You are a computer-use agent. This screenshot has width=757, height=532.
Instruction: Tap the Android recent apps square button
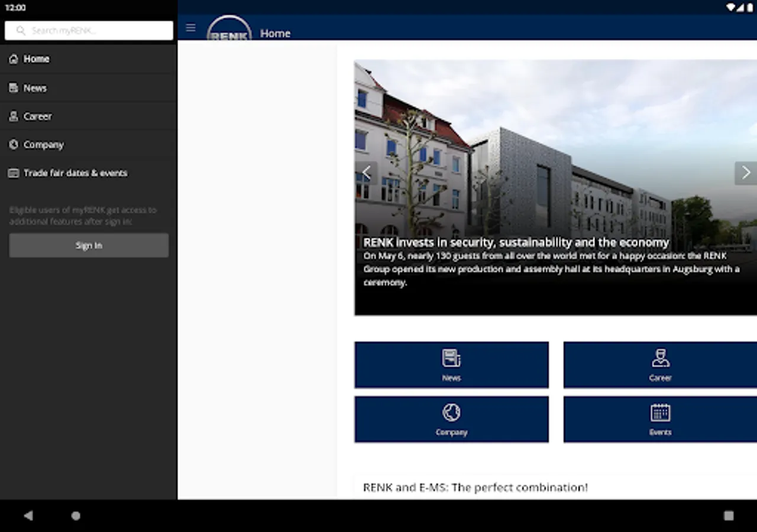coord(729,516)
